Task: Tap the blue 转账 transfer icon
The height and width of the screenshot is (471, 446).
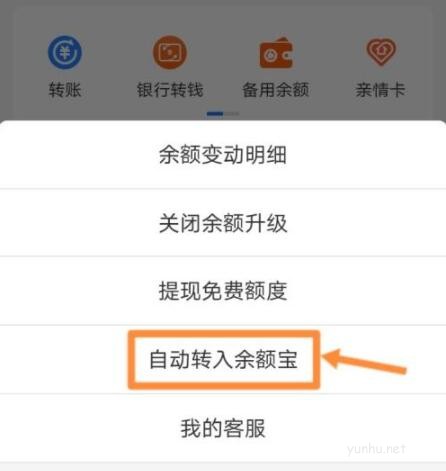Action: click(65, 52)
